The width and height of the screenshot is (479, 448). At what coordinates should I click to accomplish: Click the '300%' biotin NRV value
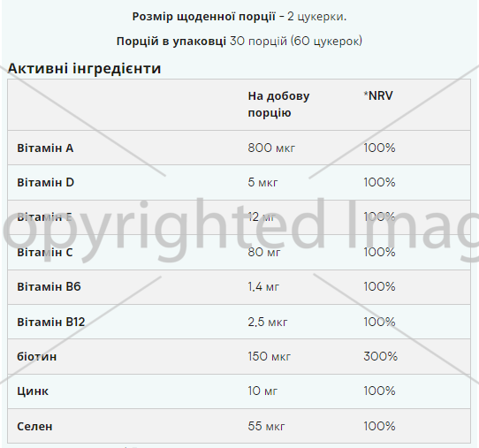(x=381, y=356)
